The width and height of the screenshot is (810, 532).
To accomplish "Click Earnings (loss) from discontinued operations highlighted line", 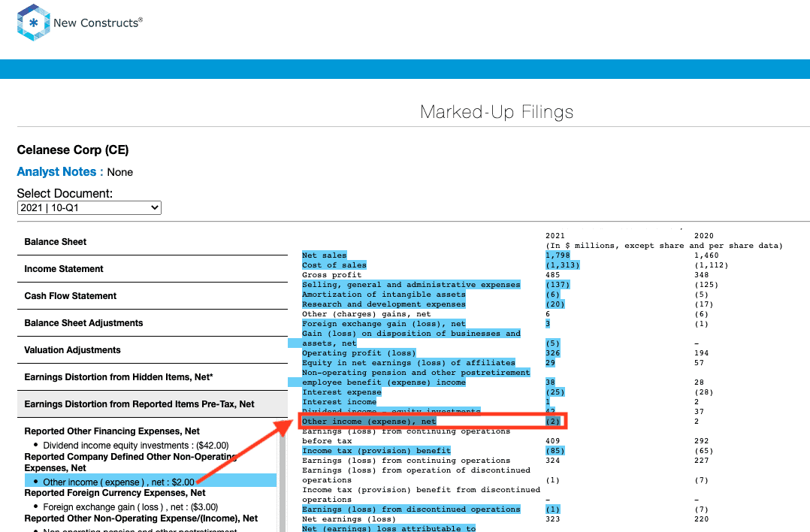I will (x=411, y=509).
